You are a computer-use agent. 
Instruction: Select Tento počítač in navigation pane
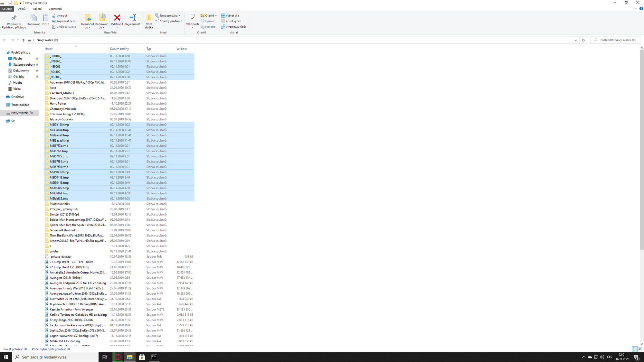[20, 105]
